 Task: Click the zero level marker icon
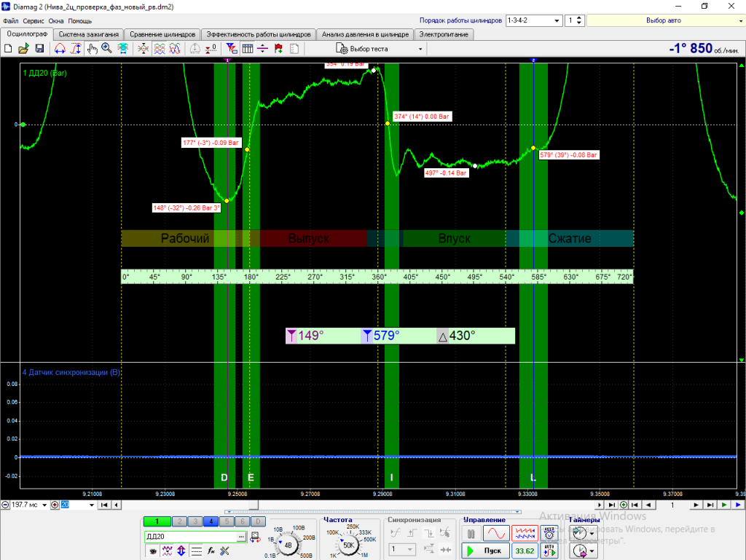pos(211,49)
